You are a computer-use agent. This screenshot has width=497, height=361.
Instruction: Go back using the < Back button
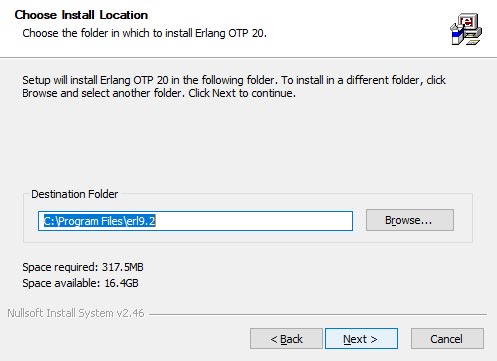286,339
